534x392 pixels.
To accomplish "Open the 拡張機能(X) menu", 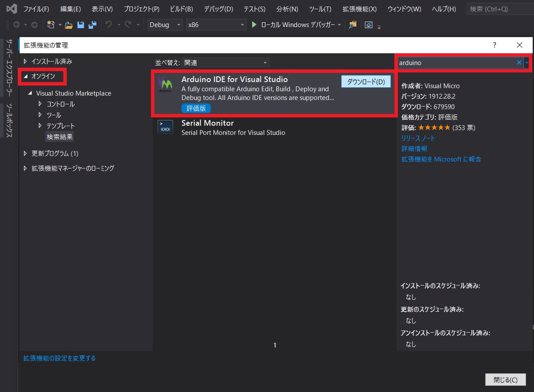I will tap(359, 9).
